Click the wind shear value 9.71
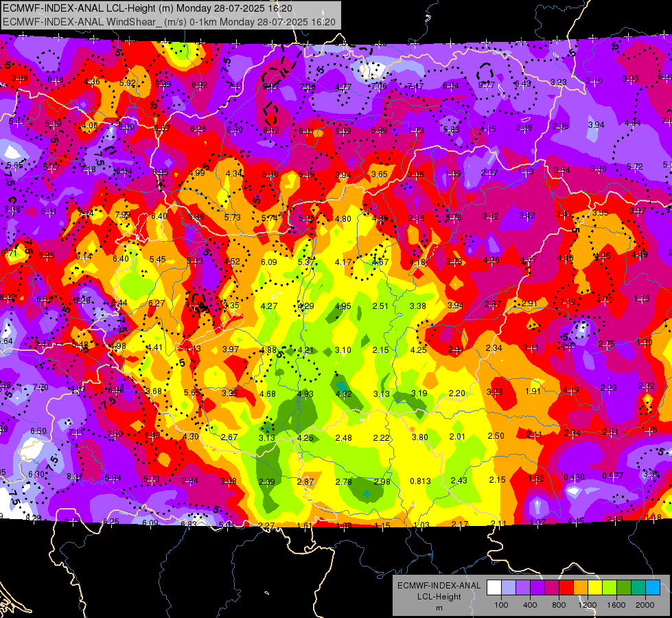 [x=8, y=253]
